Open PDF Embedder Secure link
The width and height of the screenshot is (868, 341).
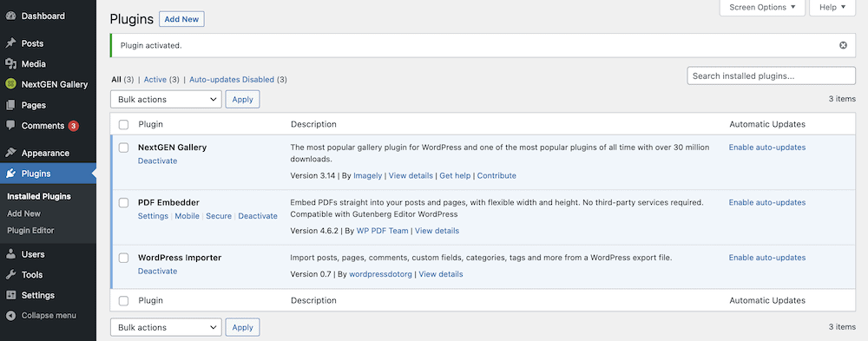[x=219, y=216]
